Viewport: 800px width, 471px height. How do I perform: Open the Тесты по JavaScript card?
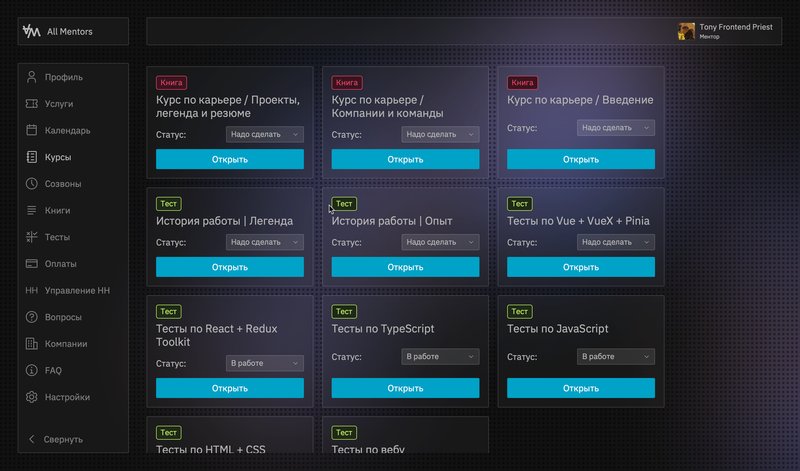pyautogui.click(x=581, y=388)
